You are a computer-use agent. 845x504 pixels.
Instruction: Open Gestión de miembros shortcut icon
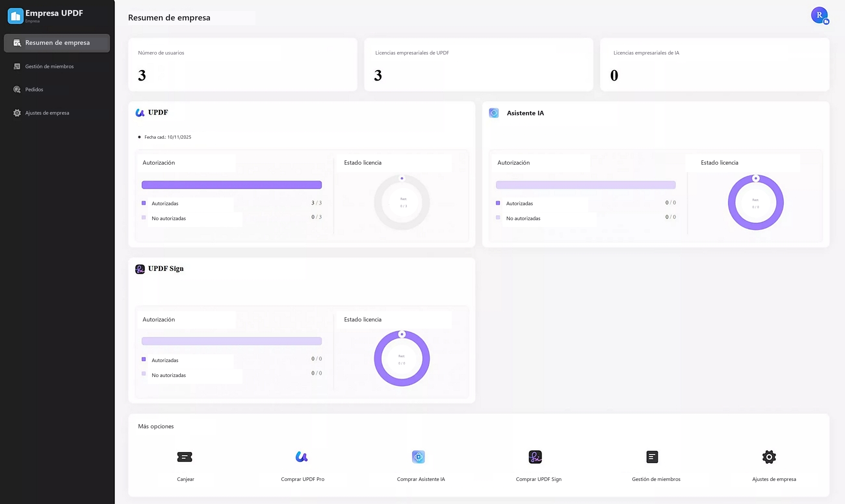(652, 457)
